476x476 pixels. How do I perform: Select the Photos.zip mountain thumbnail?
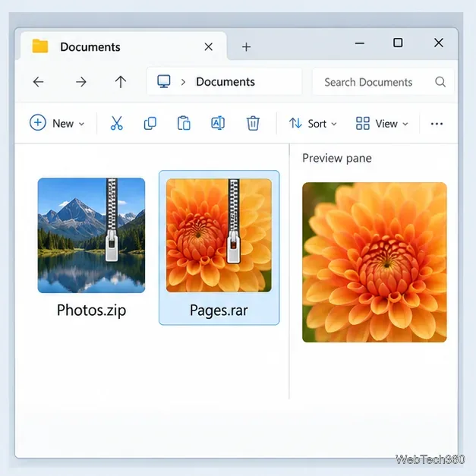[x=91, y=235]
